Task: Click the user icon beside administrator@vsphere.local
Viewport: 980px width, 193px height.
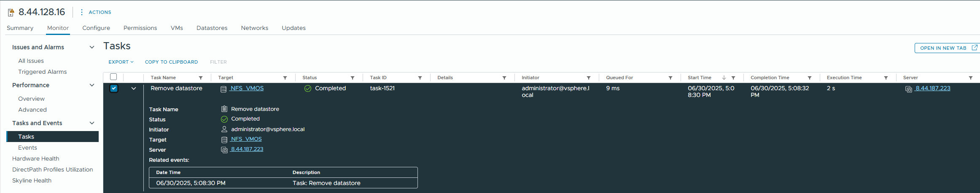Action: click(x=224, y=129)
